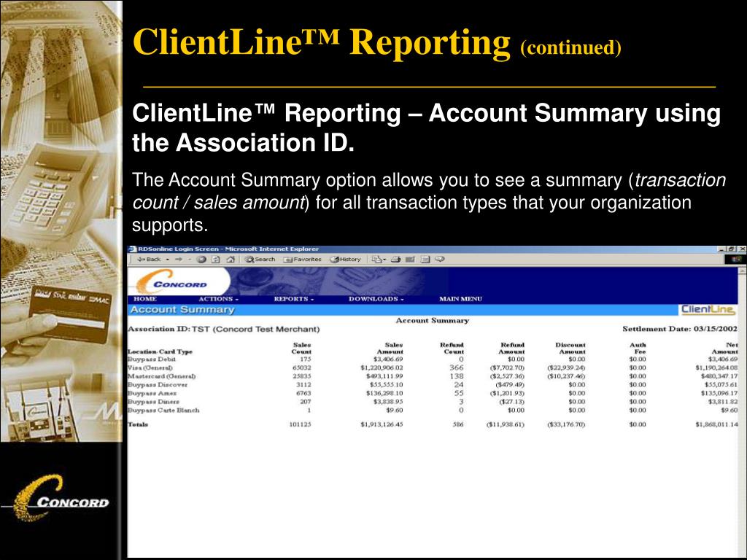Click total sales amount '$1,913,126.45'
747x560 pixels.
[382, 424]
